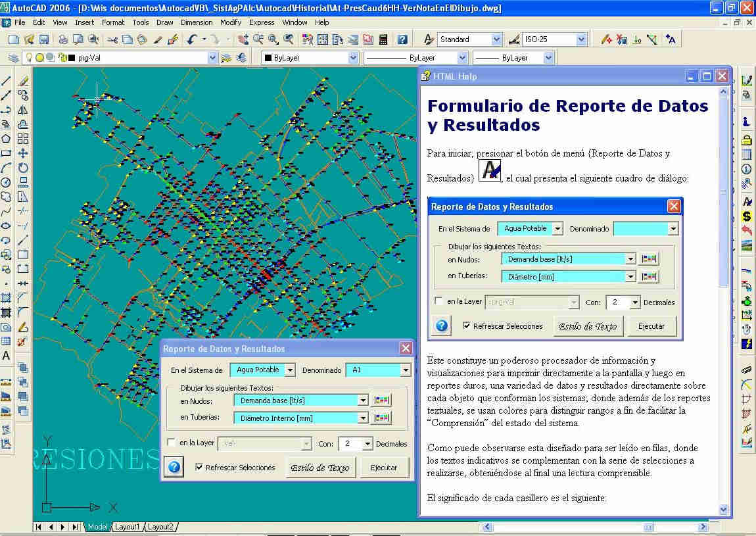Click the Undo arrow icon in the toolbar

click(191, 39)
